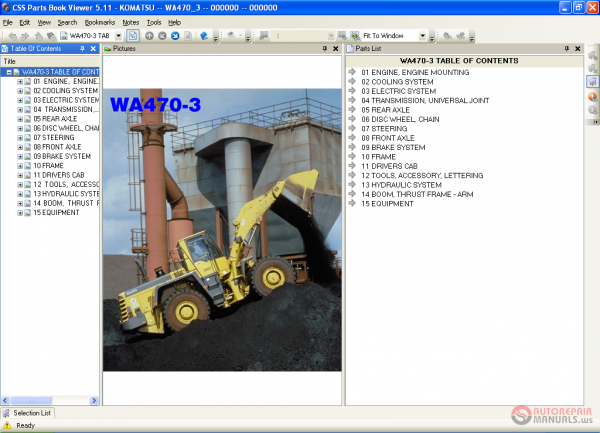
Task: Click the orange globe icon in right sidebar
Action: [x=592, y=97]
